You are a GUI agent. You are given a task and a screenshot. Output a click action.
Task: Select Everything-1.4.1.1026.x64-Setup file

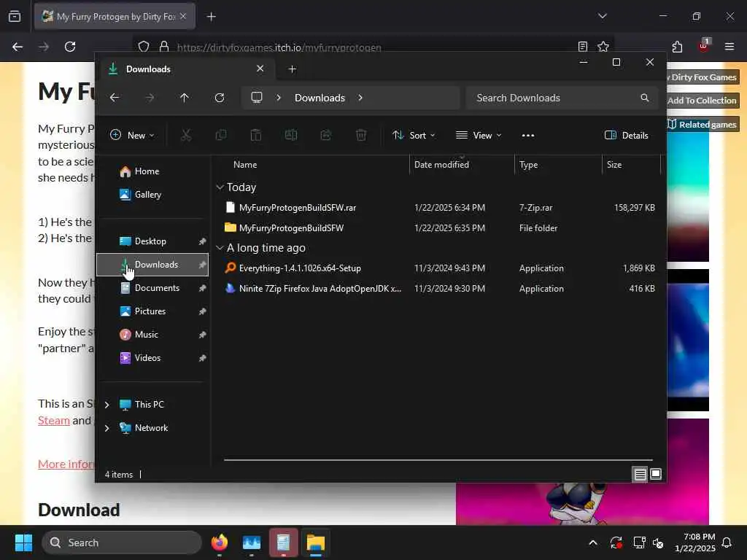tap(438, 268)
